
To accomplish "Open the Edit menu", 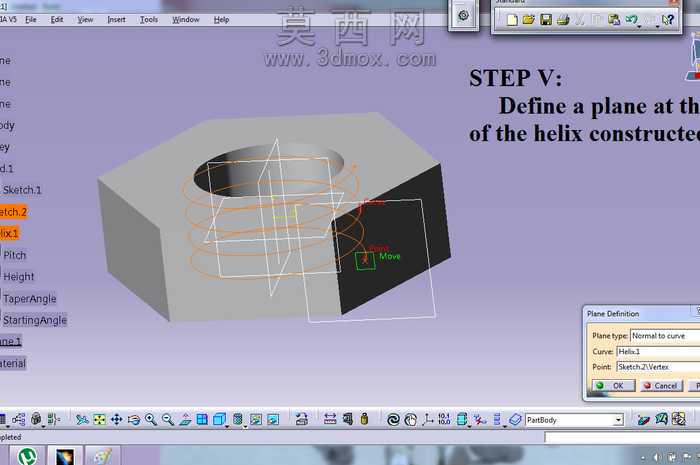I will point(57,20).
